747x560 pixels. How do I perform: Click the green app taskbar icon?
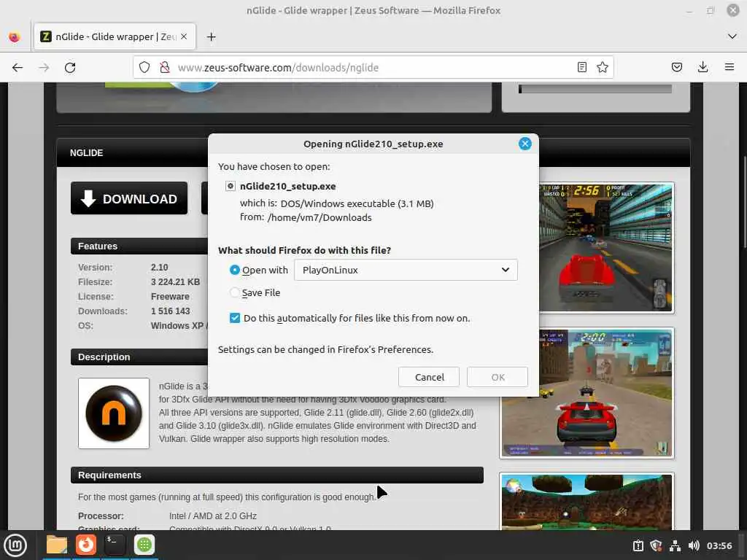[x=144, y=545]
